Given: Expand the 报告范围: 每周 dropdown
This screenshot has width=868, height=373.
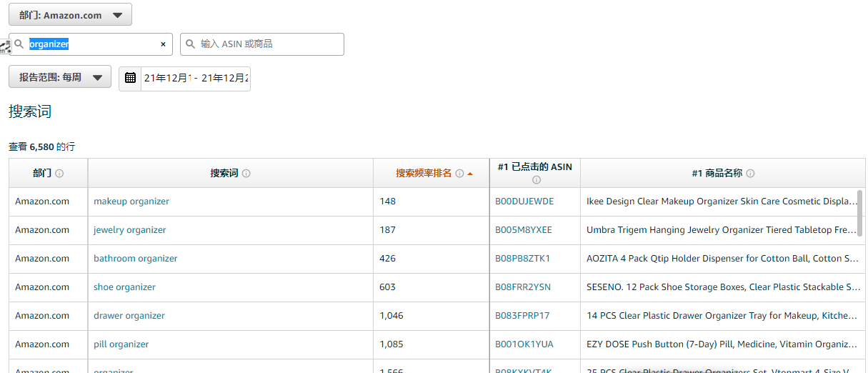Looking at the screenshot, I should tap(60, 77).
